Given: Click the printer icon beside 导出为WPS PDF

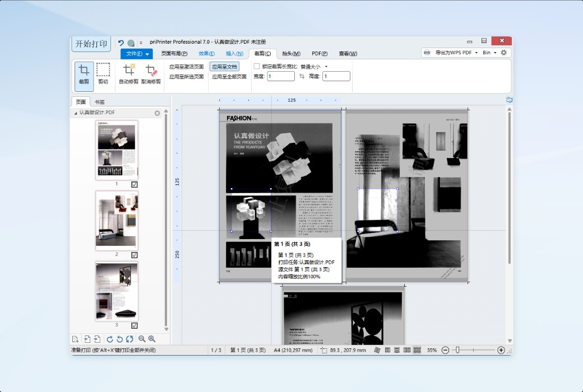Looking at the screenshot, I should click(x=427, y=53).
